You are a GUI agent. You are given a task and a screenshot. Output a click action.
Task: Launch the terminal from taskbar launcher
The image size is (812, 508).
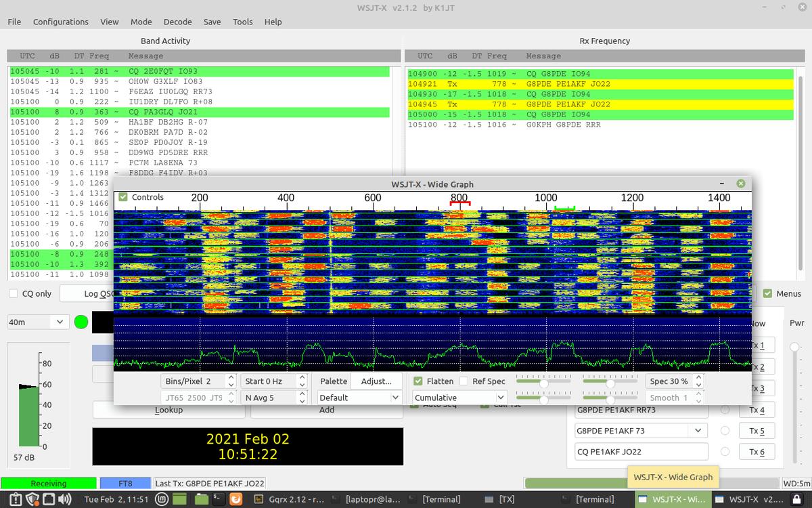tap(219, 500)
